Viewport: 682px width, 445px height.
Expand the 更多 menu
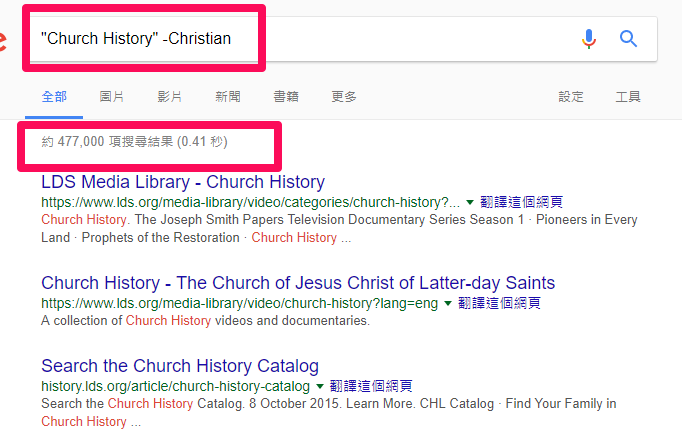344,96
